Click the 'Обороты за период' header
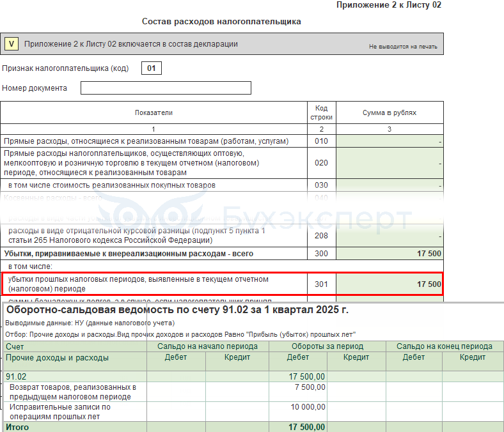The height and width of the screenshot is (432, 504). (x=327, y=346)
